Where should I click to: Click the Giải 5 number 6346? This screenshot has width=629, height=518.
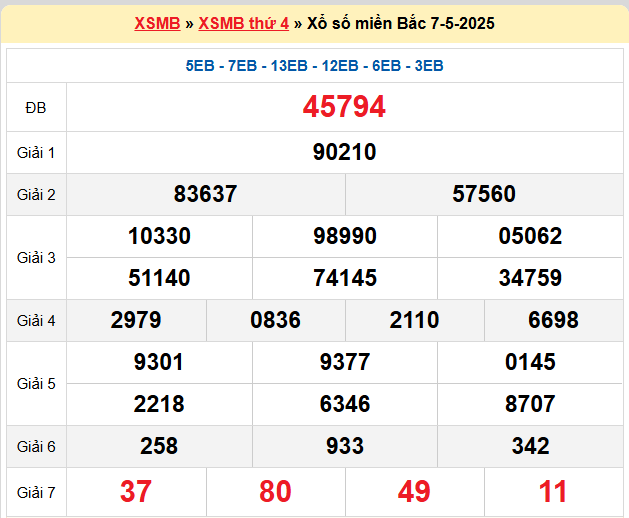point(345,404)
